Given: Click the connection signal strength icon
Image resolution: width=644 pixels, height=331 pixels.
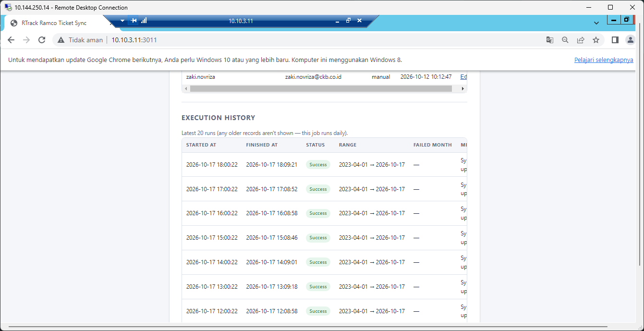Looking at the screenshot, I should (x=144, y=21).
